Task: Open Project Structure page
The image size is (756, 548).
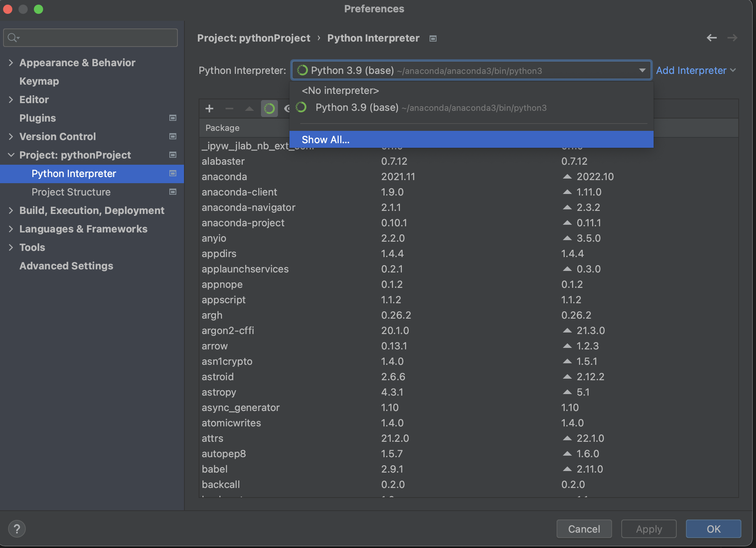Action: pyautogui.click(x=71, y=192)
